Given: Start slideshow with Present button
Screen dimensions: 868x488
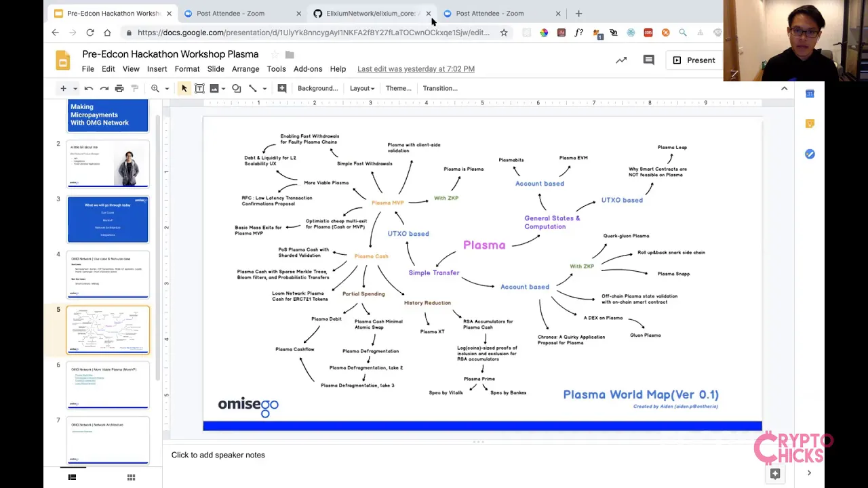Looking at the screenshot, I should [x=694, y=60].
